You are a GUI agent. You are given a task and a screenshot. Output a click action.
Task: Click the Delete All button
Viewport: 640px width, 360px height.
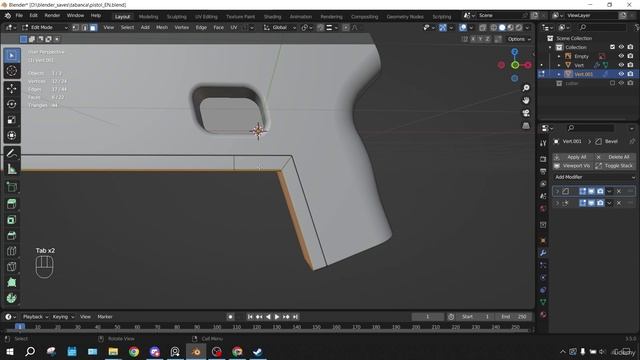pyautogui.click(x=614, y=157)
